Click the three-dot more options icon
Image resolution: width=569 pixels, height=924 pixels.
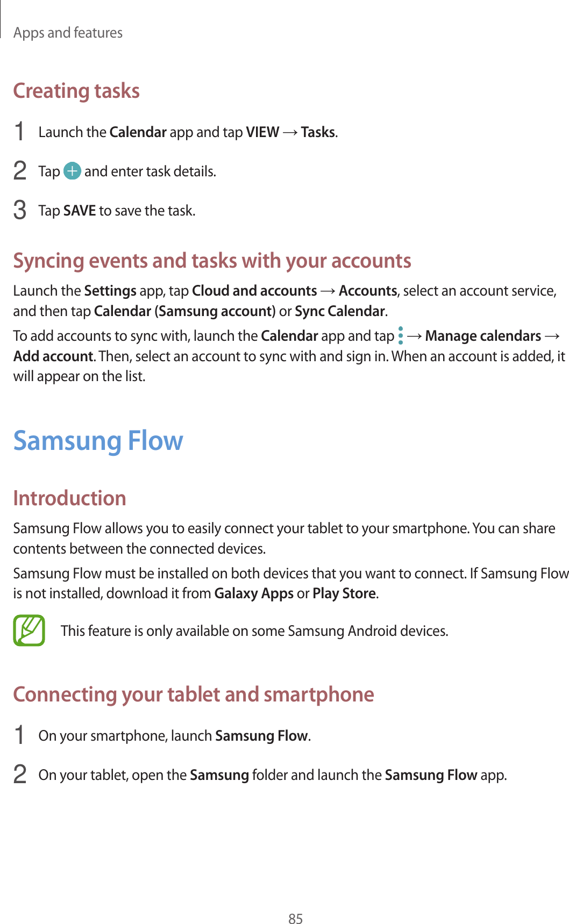pos(401,336)
